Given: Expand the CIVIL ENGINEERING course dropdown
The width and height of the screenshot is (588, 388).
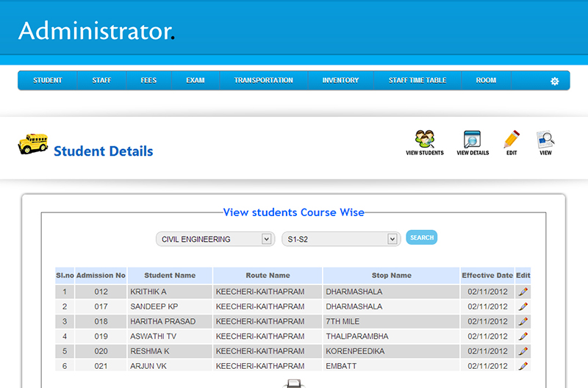Looking at the screenshot, I should click(215, 239).
